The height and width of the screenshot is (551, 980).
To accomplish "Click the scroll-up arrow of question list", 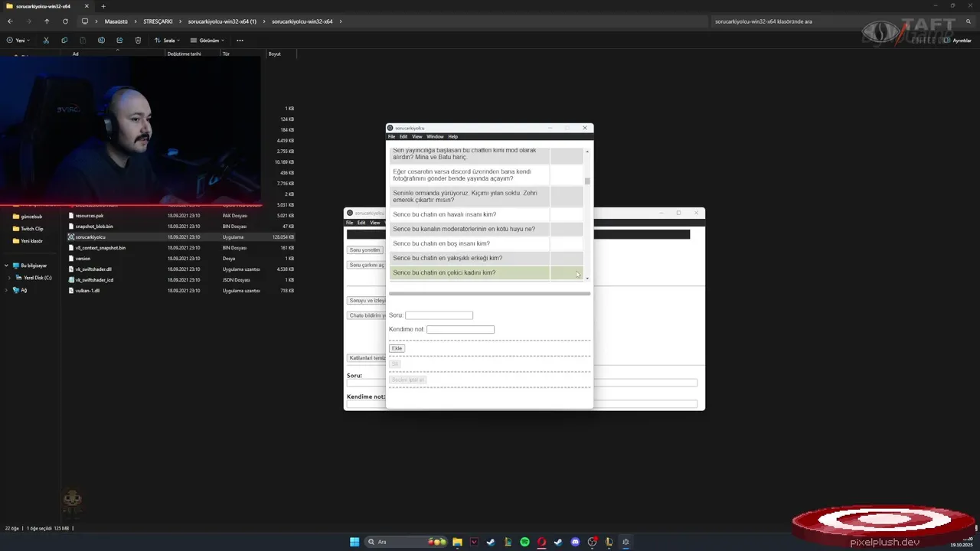I will click(x=587, y=152).
